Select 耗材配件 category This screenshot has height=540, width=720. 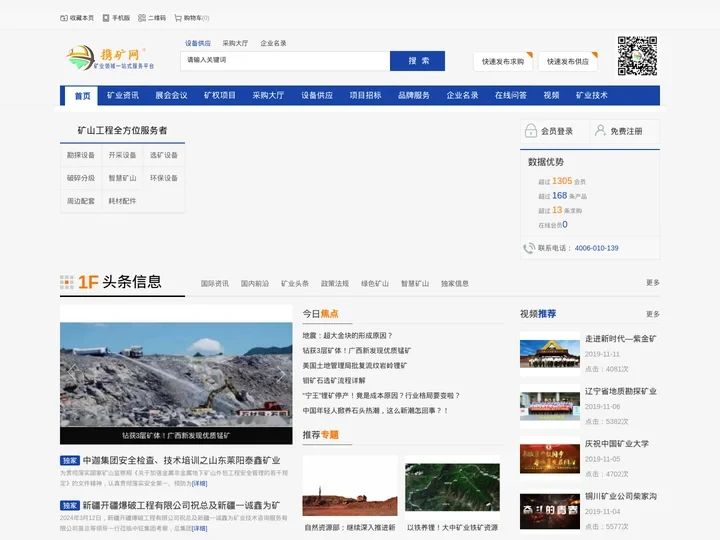click(122, 201)
